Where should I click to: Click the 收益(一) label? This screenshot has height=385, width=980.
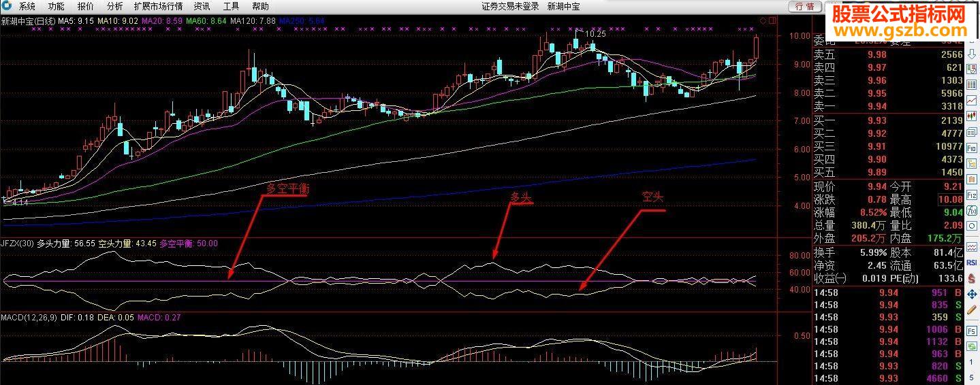(x=832, y=278)
